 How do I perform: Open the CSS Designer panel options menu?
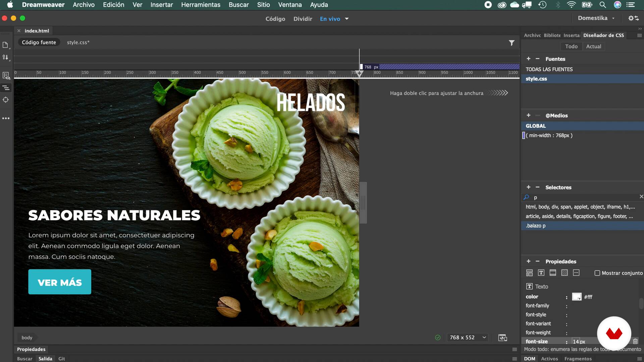(639, 35)
